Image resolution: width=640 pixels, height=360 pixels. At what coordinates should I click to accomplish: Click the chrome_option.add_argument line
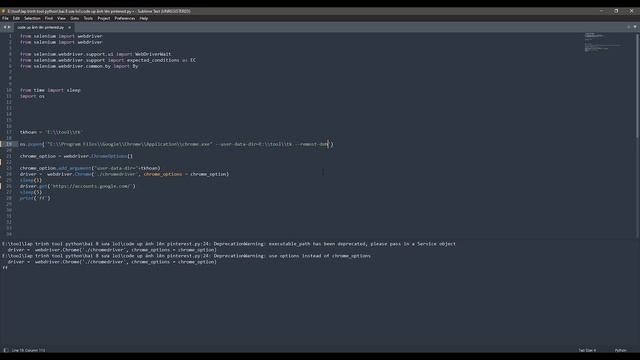(x=90, y=168)
